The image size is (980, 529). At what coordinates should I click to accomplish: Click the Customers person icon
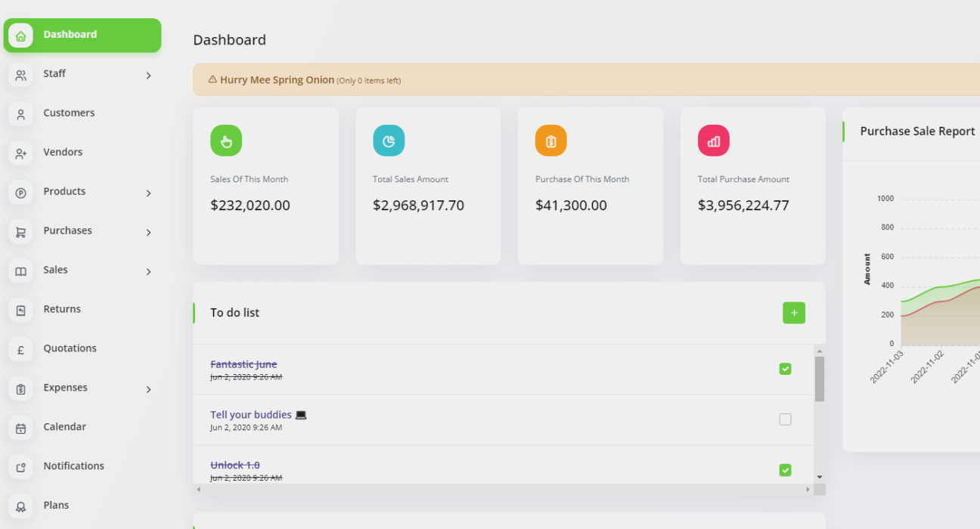click(20, 114)
